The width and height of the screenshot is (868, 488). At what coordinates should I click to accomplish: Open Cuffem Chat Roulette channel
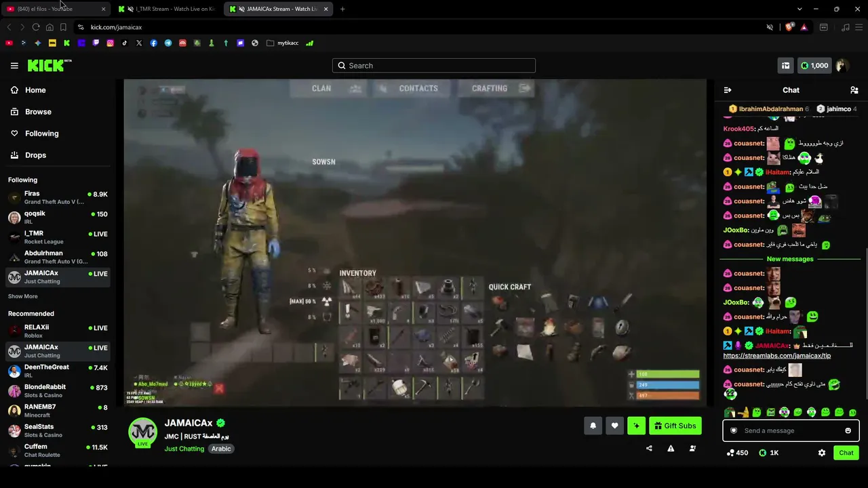click(x=58, y=450)
